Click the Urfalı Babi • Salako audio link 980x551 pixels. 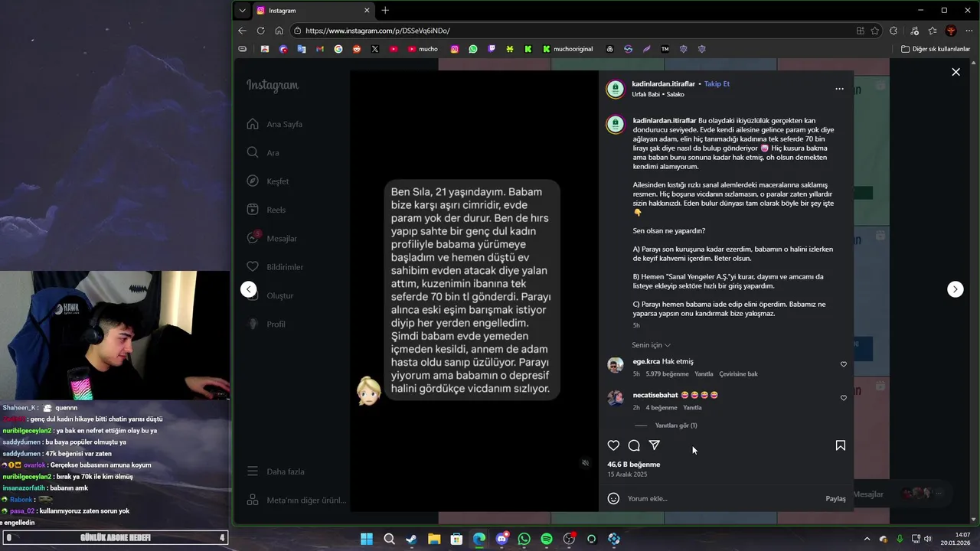[658, 94]
